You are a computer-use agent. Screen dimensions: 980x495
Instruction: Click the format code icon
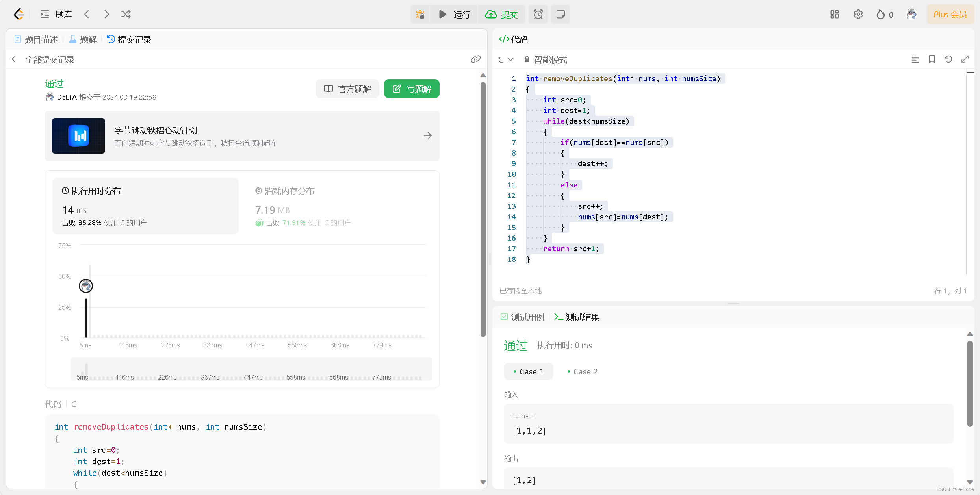click(915, 59)
